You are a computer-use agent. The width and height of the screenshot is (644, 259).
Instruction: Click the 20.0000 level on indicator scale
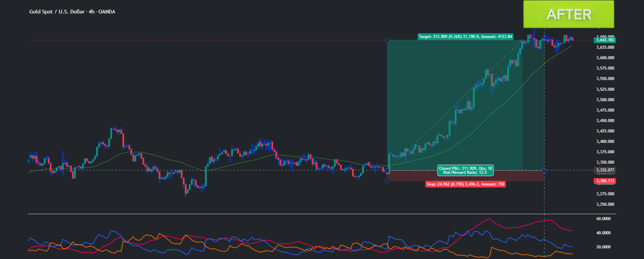[x=603, y=247]
